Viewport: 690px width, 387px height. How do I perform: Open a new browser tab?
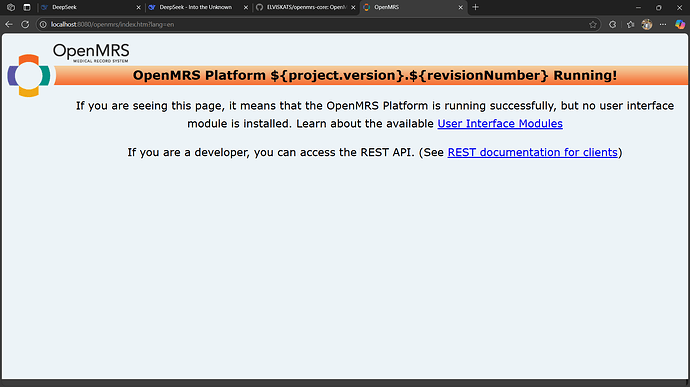coord(475,7)
